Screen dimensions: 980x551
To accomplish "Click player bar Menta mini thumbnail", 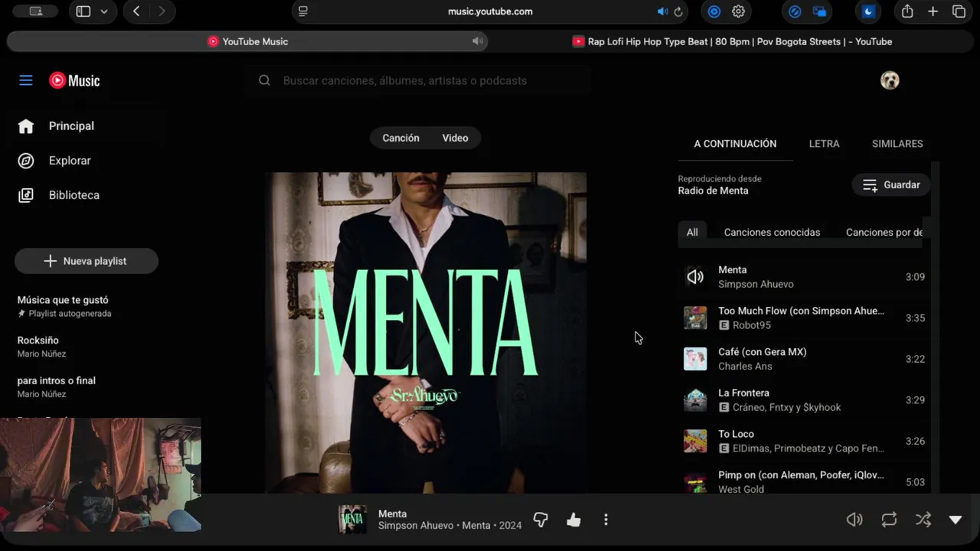I will pyautogui.click(x=353, y=520).
